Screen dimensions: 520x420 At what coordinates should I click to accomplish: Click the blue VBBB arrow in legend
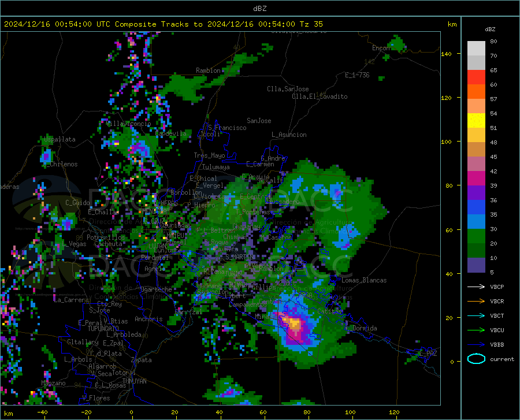pyautogui.click(x=476, y=345)
